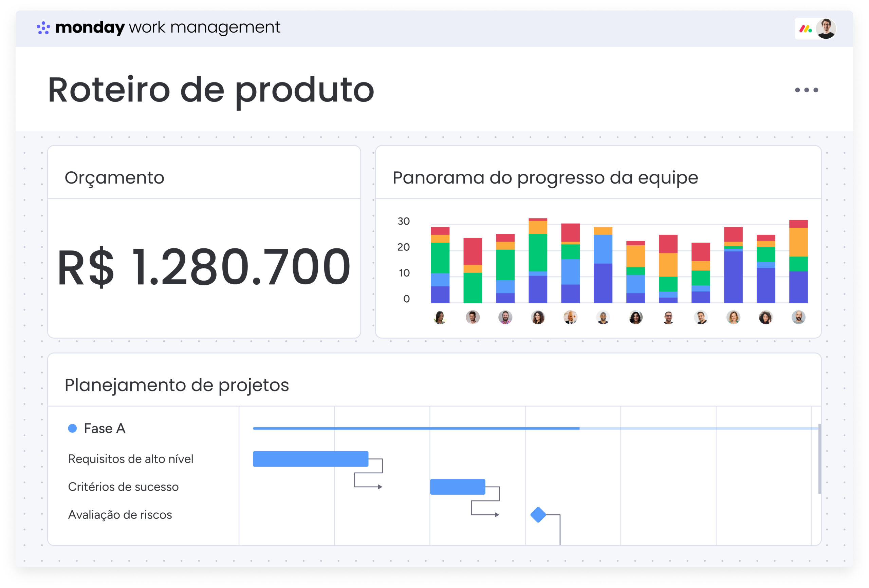
Task: Click the monday colored logo badge at top right
Action: [x=805, y=29]
